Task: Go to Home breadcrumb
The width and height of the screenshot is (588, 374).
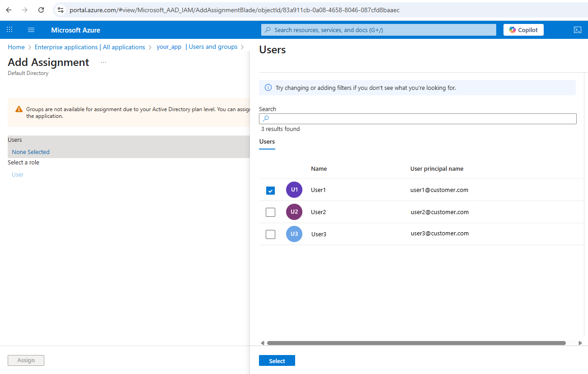Action: [x=16, y=47]
